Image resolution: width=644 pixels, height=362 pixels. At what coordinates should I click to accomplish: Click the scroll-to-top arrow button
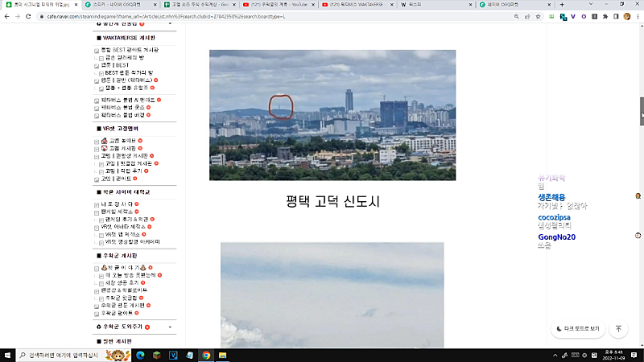click(x=618, y=328)
